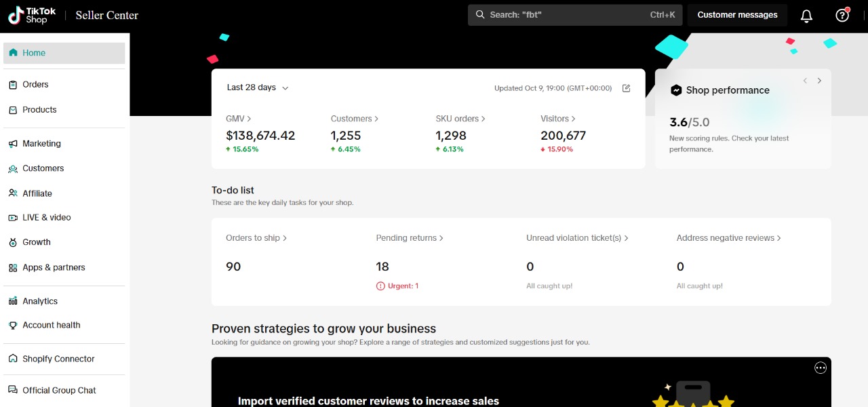Open the help question mark icon
Viewport: 868px width, 407px height.
[x=842, y=16]
